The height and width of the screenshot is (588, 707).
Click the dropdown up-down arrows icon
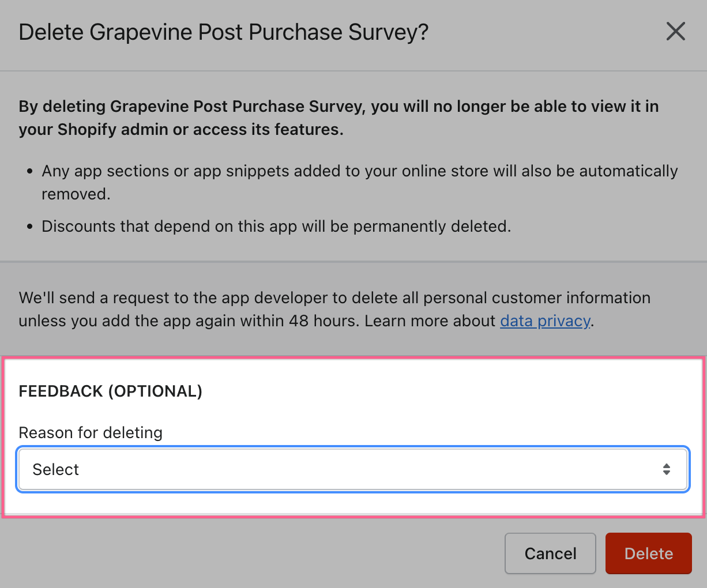point(666,469)
